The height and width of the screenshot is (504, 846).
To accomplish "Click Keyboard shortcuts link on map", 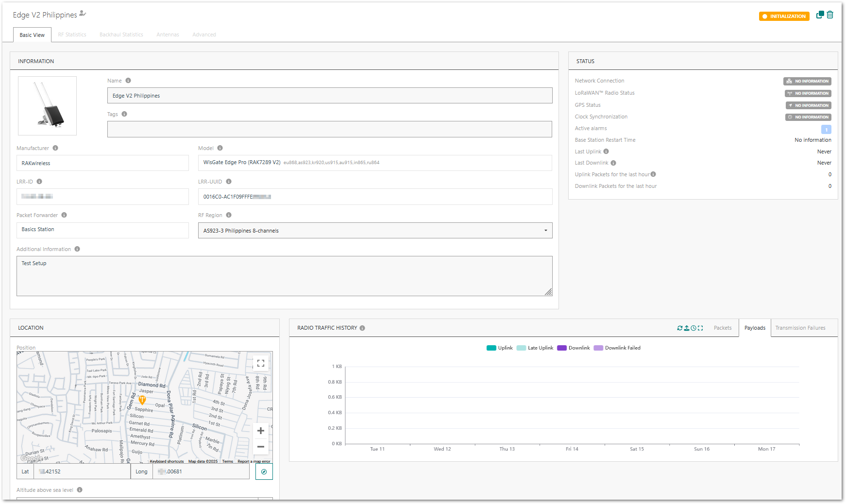I will coord(167,461).
